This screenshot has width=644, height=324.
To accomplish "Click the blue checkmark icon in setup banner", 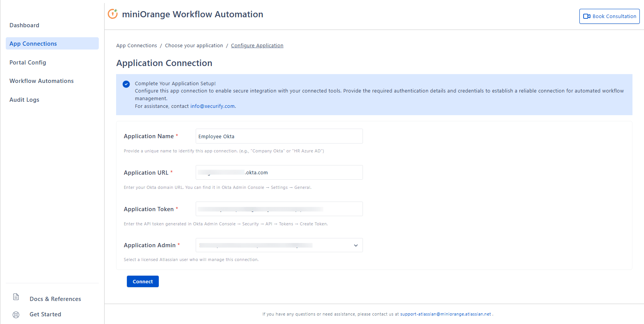I will pos(126,84).
